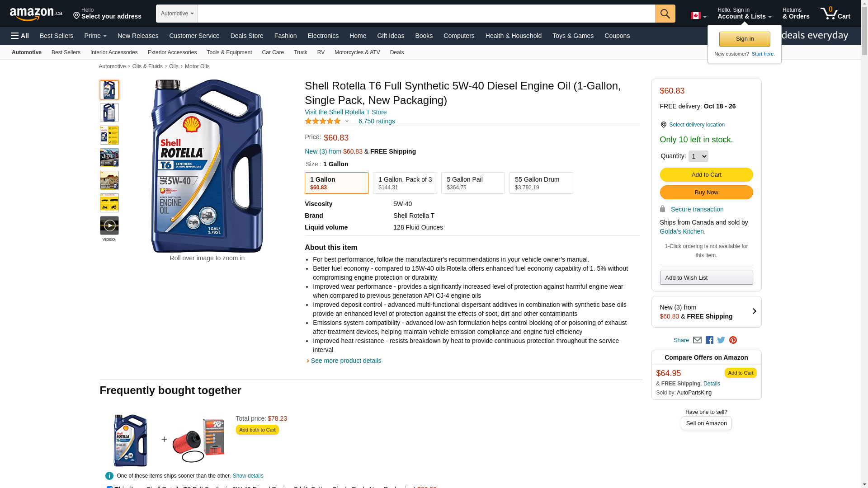Select the 55 Gallon Drum size
This screenshot has width=868, height=488.
pos(541,183)
